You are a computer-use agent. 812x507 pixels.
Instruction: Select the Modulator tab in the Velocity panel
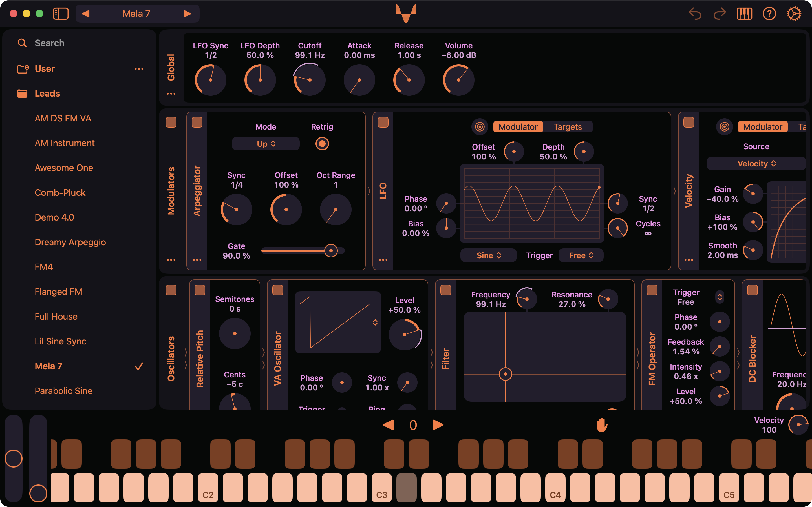pyautogui.click(x=763, y=127)
